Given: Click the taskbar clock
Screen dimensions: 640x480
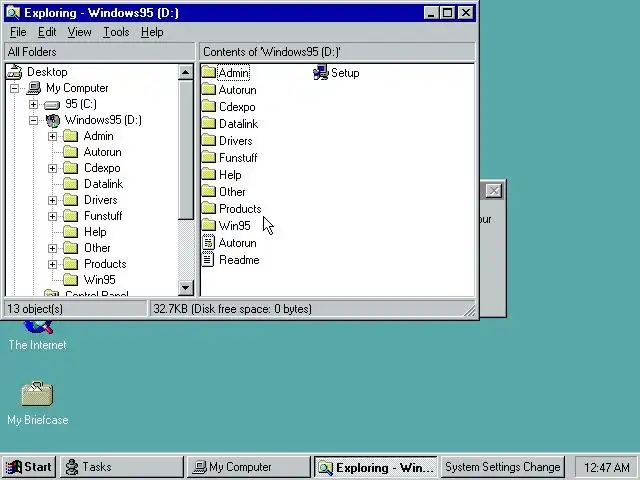Looking at the screenshot, I should [607, 467].
